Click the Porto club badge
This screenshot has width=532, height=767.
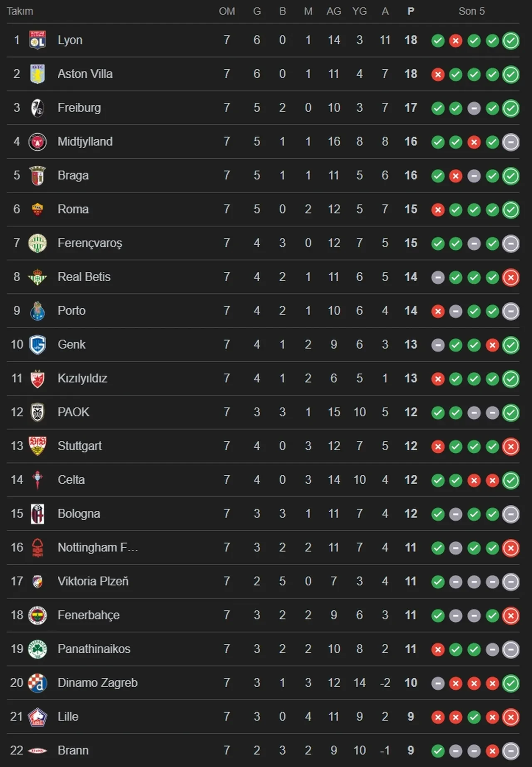point(37,311)
